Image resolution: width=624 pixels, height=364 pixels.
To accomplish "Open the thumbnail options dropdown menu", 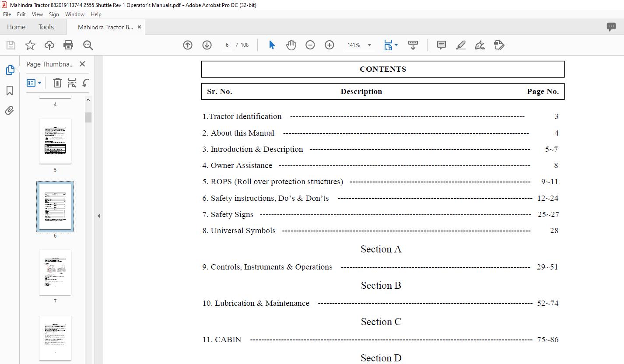I will click(34, 83).
